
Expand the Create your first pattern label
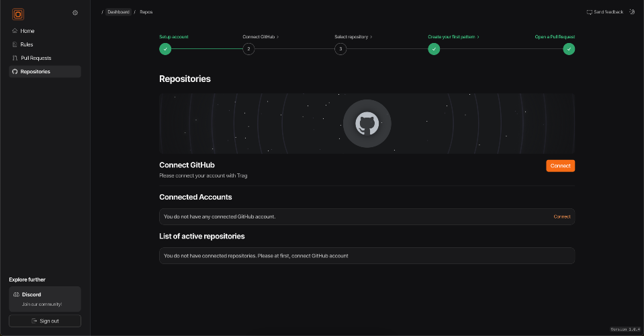453,37
